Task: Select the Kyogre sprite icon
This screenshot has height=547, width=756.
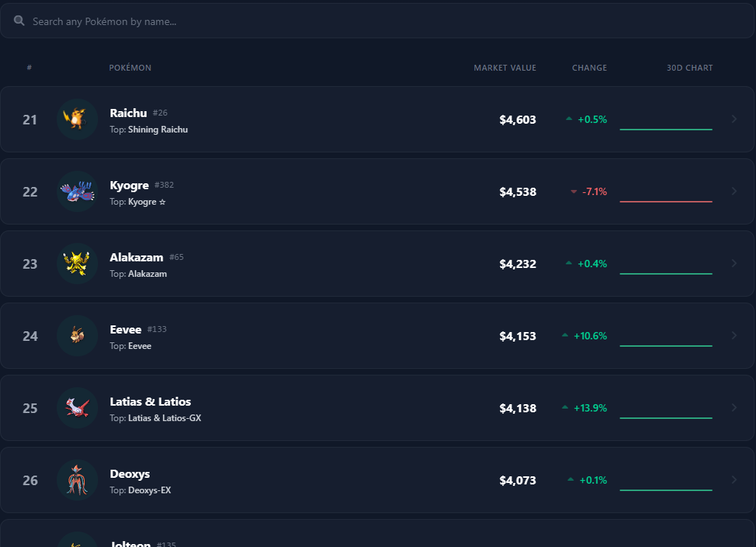Action: tap(77, 191)
